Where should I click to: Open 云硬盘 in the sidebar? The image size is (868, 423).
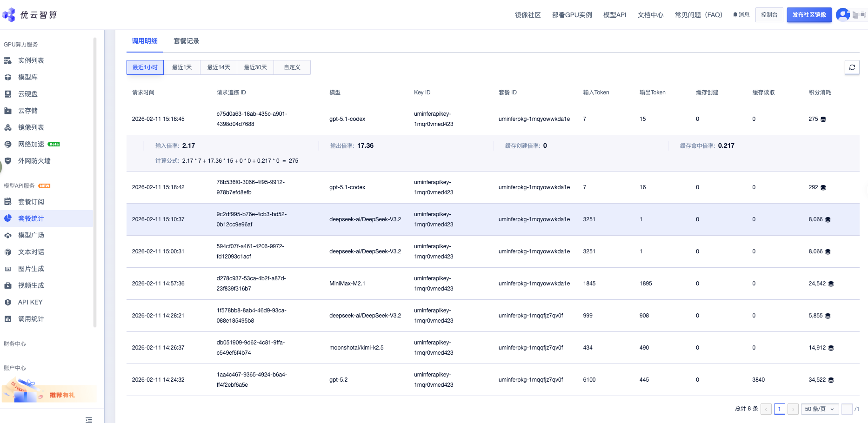coord(28,94)
